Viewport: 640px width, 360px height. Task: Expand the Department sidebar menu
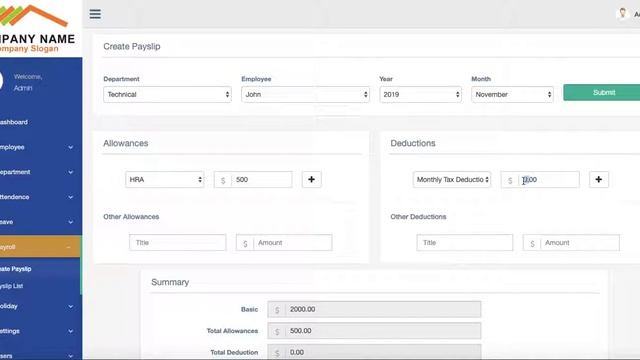(x=40, y=172)
